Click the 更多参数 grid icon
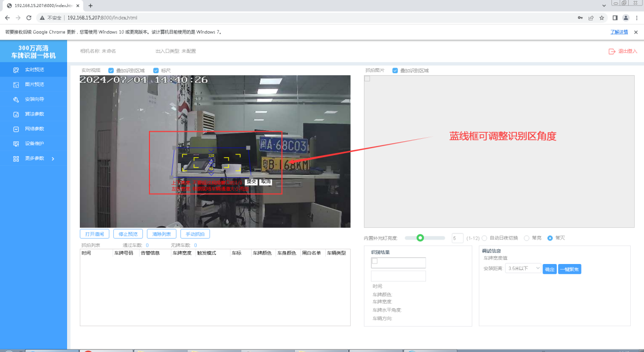Viewport: 644px width, 352px height. [x=16, y=159]
